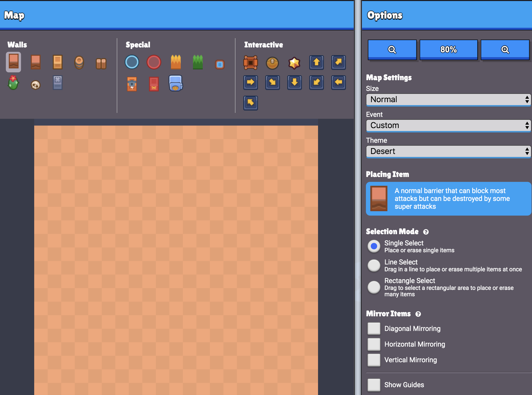Select the cactus wall item
The height and width of the screenshot is (395, 532).
(x=13, y=83)
